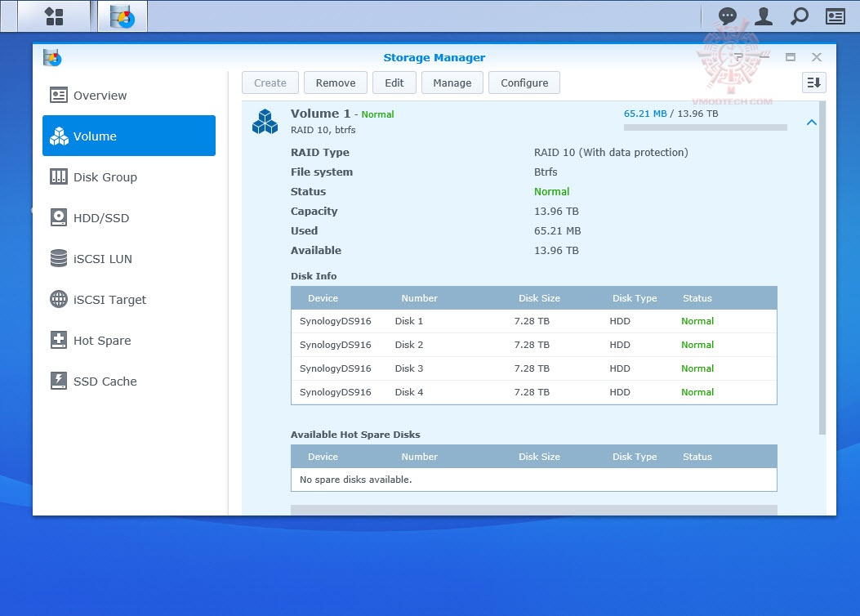Open the notifications chat bubble icon
Screen dimensions: 860x616
click(x=727, y=16)
